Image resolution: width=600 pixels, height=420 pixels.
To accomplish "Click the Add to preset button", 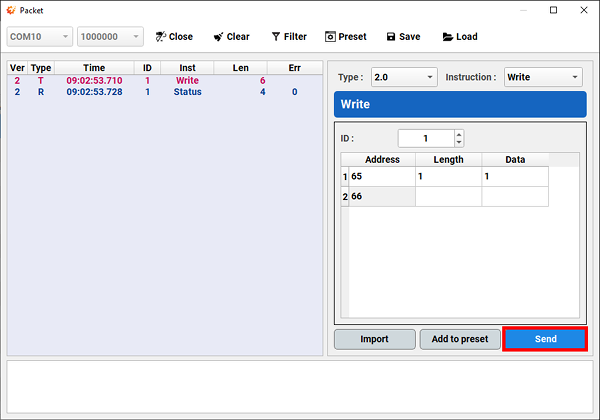I will [460, 339].
